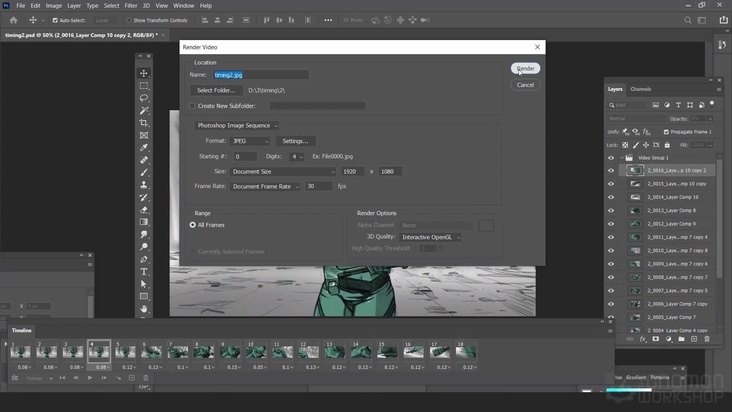Select the Crop tool

[144, 123]
